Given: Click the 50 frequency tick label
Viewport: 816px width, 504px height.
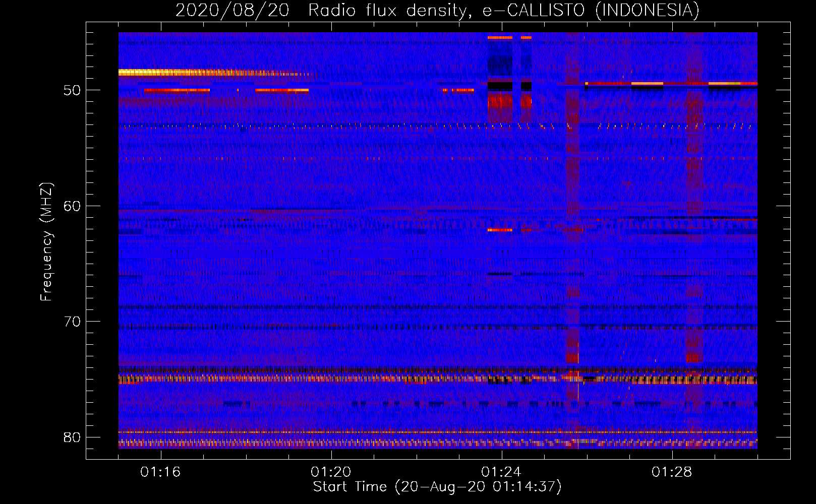Looking at the screenshot, I should point(72,90).
